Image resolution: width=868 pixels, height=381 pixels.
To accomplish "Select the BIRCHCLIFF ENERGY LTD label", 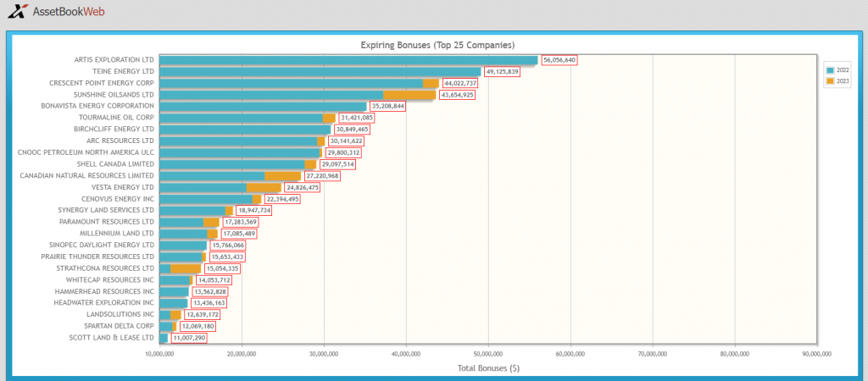I will click(114, 129).
